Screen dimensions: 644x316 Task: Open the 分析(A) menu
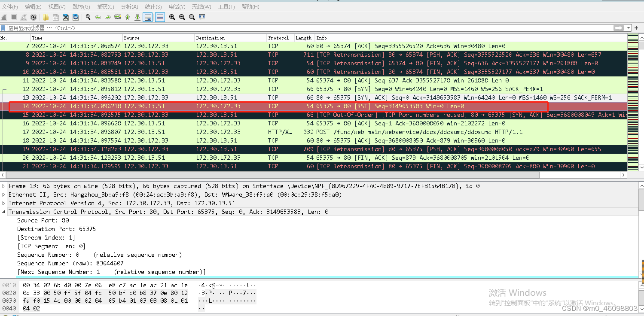click(130, 7)
